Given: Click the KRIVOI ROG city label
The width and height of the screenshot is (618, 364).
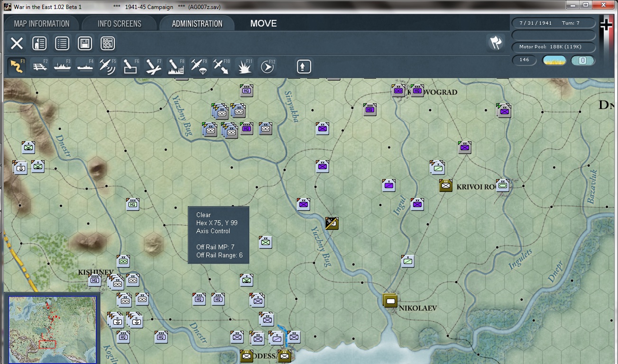Looking at the screenshot, I should click(x=476, y=187).
